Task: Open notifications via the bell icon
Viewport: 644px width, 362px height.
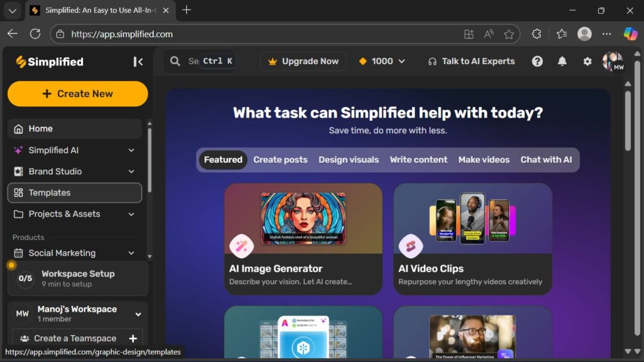Action: (562, 61)
